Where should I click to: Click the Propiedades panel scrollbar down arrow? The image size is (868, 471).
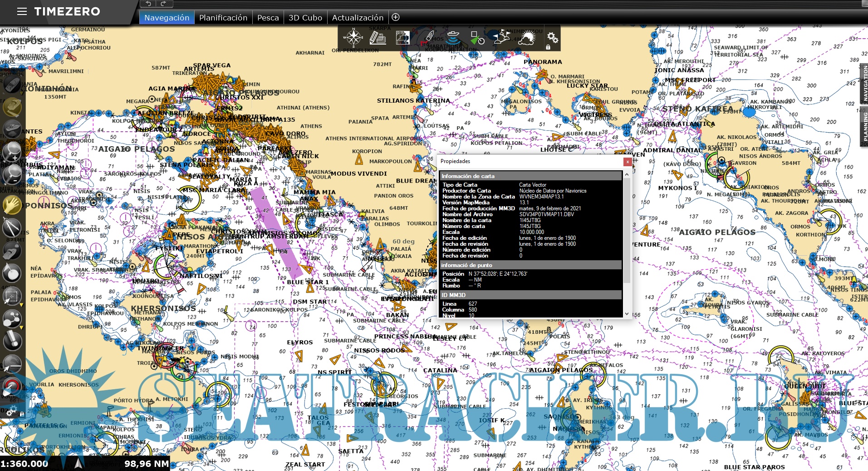click(627, 313)
